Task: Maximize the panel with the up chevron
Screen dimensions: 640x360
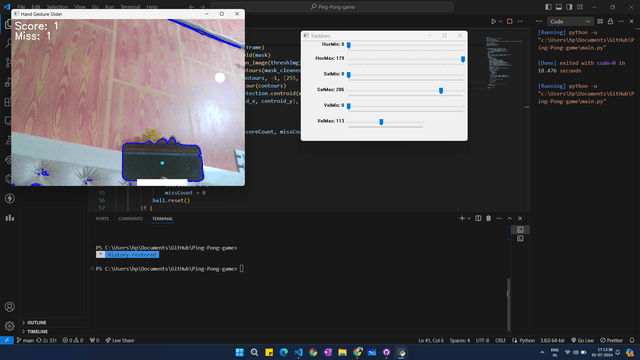Action: 509,218
